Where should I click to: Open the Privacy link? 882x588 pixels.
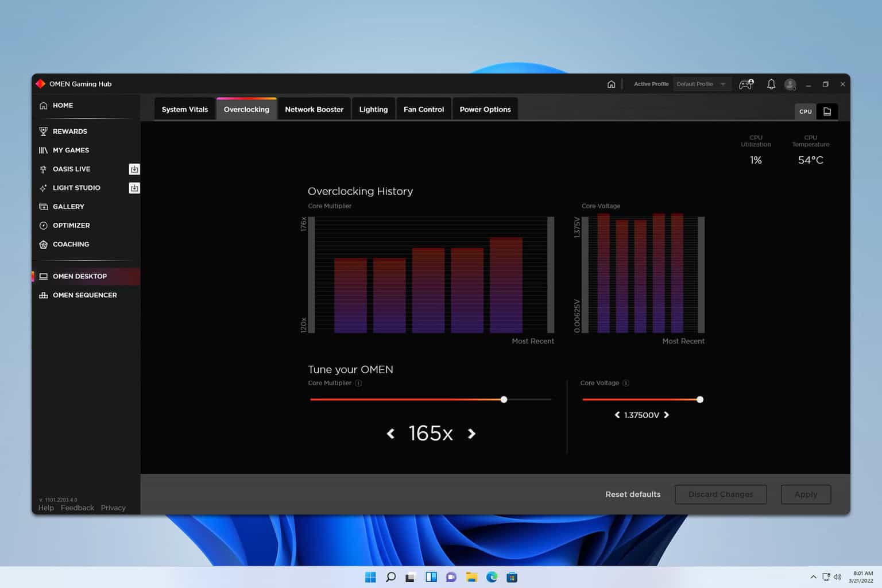click(113, 508)
